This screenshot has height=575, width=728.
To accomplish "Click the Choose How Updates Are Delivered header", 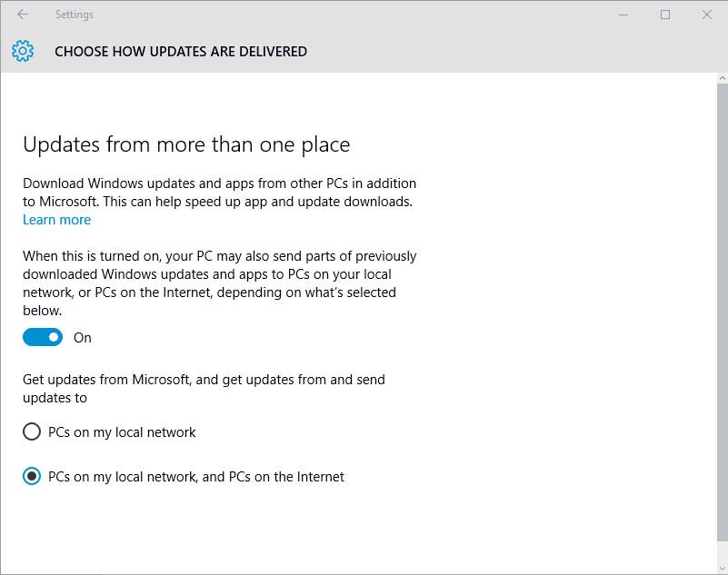I will [181, 51].
